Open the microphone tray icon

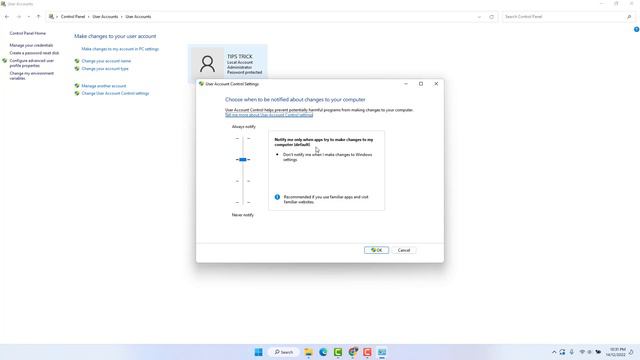[571, 352]
